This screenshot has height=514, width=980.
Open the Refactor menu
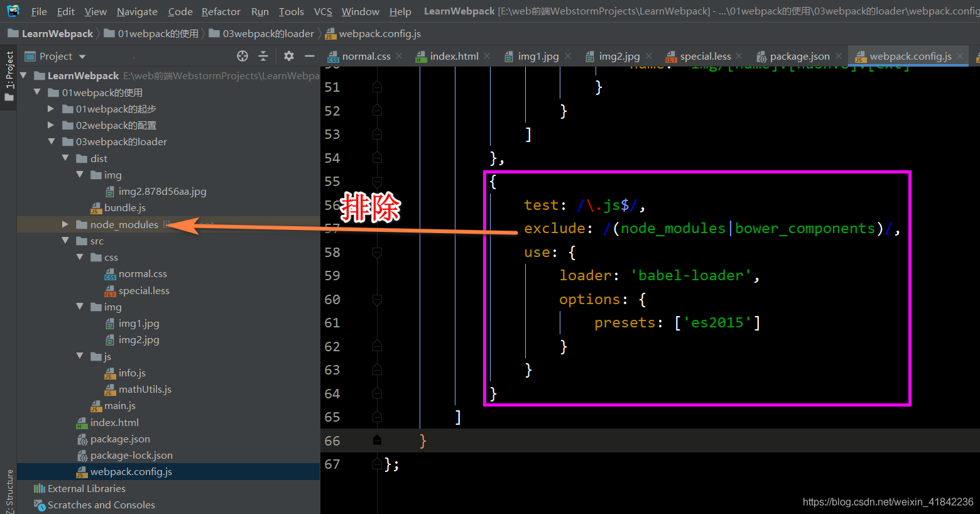click(221, 11)
